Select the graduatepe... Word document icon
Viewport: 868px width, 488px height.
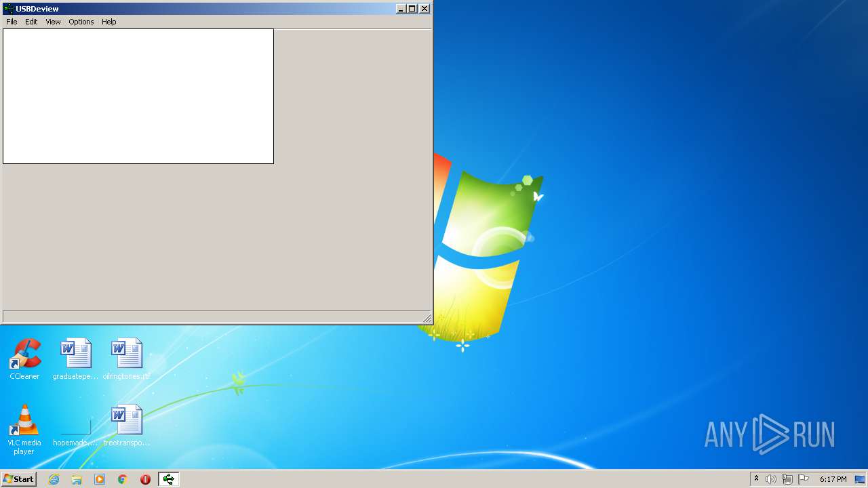point(76,359)
